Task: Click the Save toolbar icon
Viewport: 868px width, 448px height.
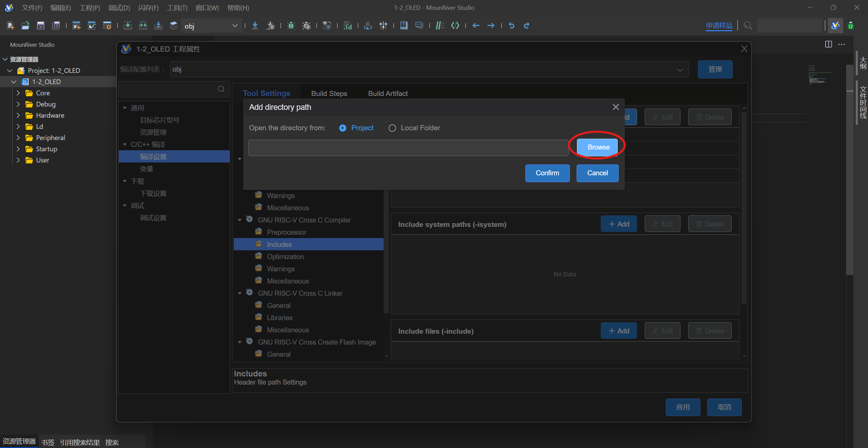Action: (41, 25)
